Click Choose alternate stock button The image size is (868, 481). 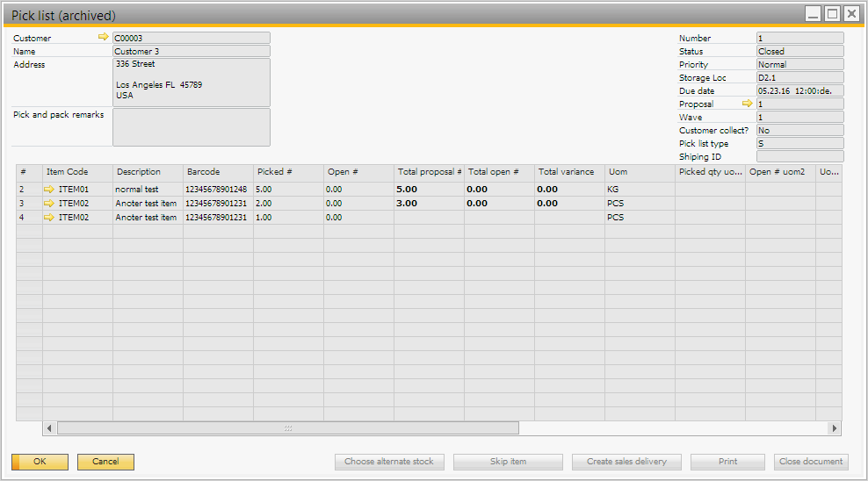point(389,462)
